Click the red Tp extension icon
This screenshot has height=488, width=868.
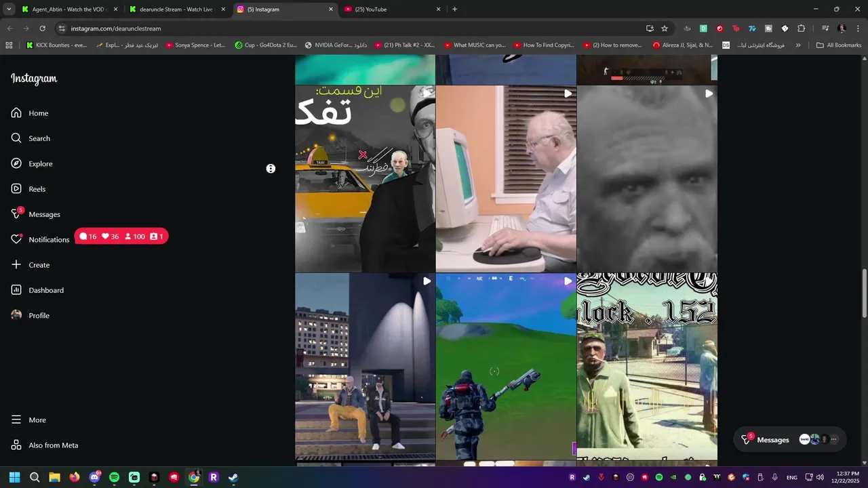[x=736, y=28]
